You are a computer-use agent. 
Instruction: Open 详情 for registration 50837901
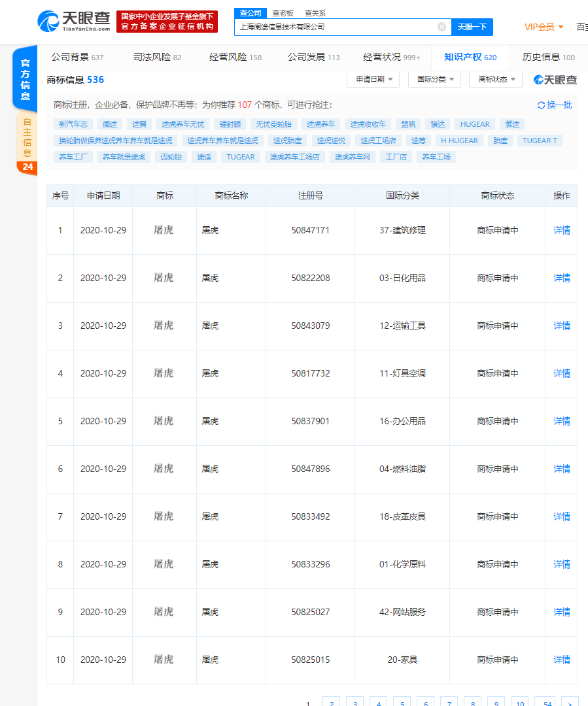click(x=561, y=421)
